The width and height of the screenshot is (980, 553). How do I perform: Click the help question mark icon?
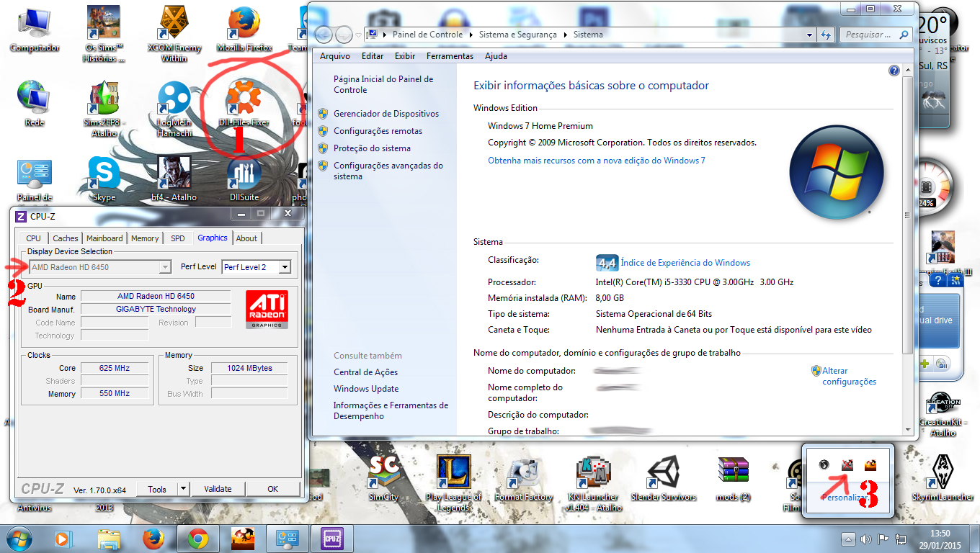(x=894, y=71)
